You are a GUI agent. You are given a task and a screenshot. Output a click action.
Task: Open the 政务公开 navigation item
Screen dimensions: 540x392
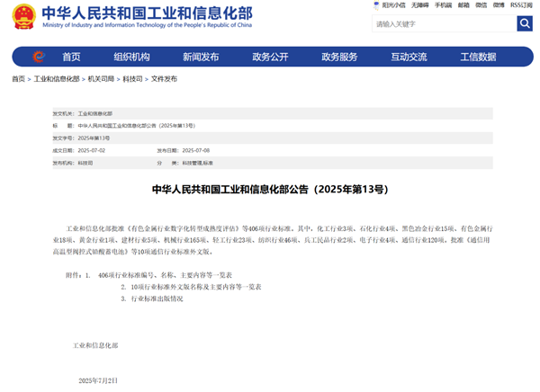click(x=270, y=57)
